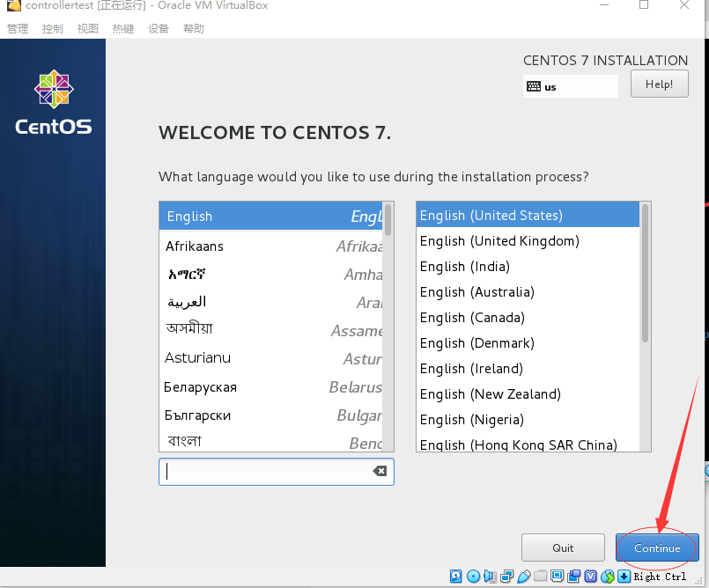The image size is (709, 588).
Task: Click the Help! button
Action: click(660, 85)
